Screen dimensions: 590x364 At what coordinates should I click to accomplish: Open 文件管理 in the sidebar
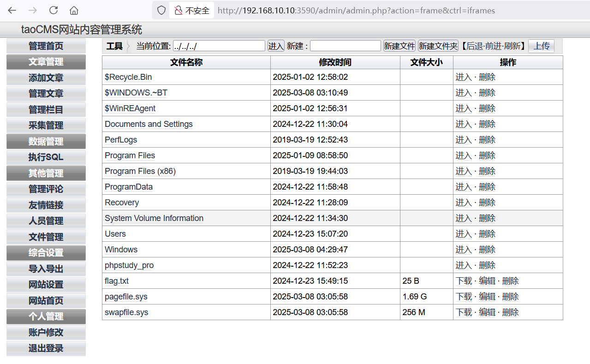point(46,237)
